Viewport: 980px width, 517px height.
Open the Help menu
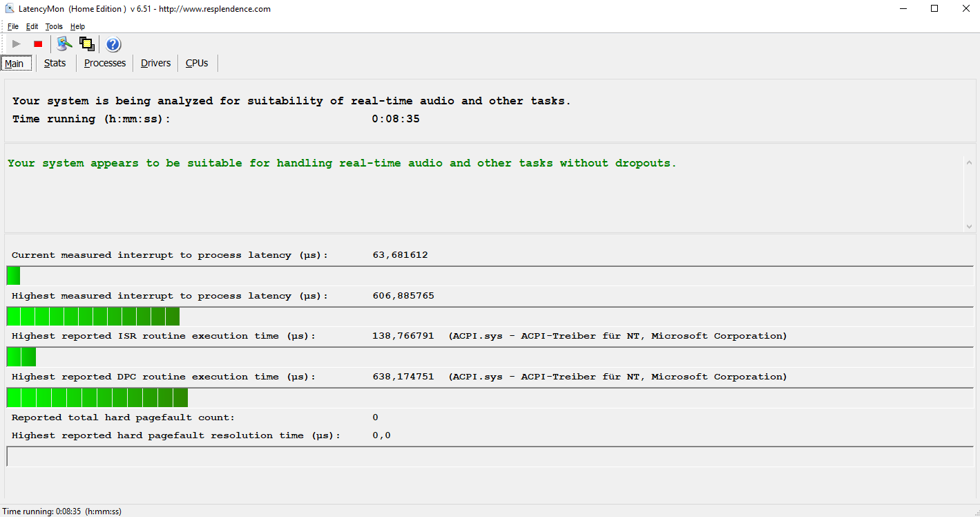click(77, 26)
